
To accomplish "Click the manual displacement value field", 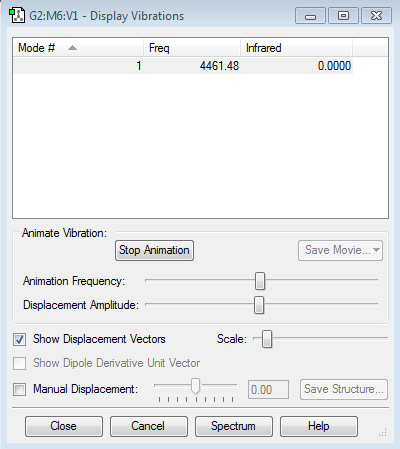I will (x=268, y=389).
